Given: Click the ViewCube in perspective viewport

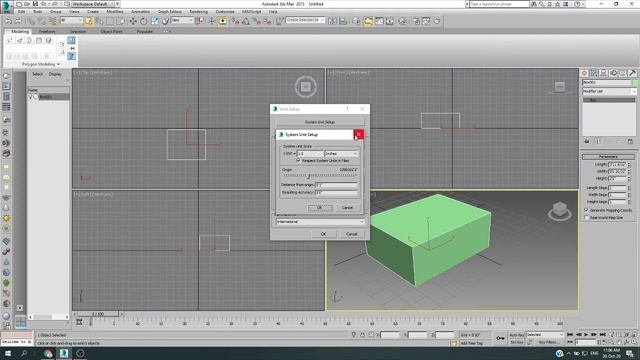Looking at the screenshot, I should pyautogui.click(x=560, y=211).
